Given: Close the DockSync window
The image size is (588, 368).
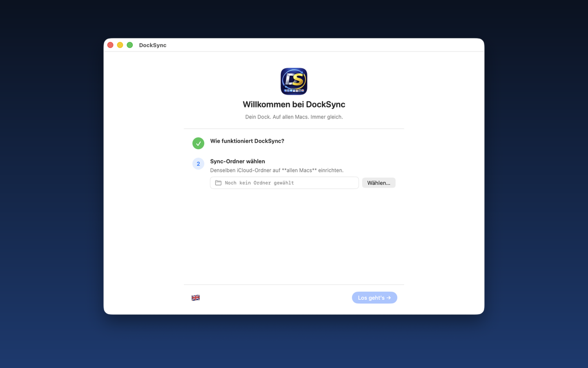Looking at the screenshot, I should tap(110, 45).
